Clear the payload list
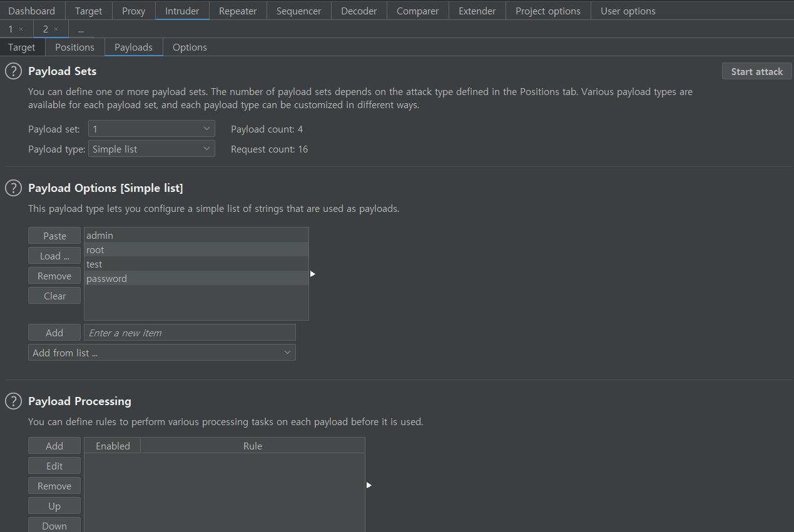The width and height of the screenshot is (794, 532). pos(54,296)
